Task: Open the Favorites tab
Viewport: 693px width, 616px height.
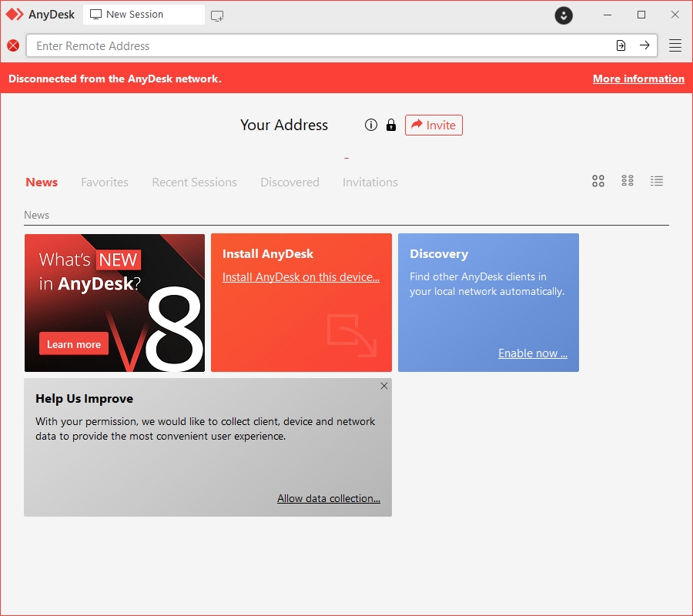Action: click(104, 182)
